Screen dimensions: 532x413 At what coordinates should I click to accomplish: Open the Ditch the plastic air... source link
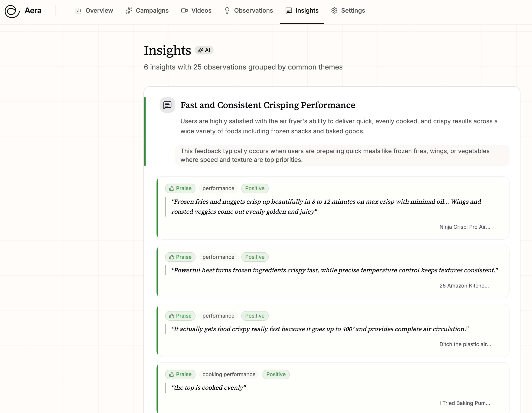465,344
